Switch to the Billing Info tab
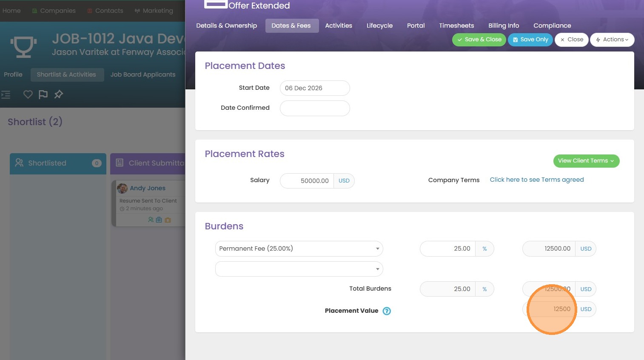This screenshot has height=360, width=644. pos(504,26)
